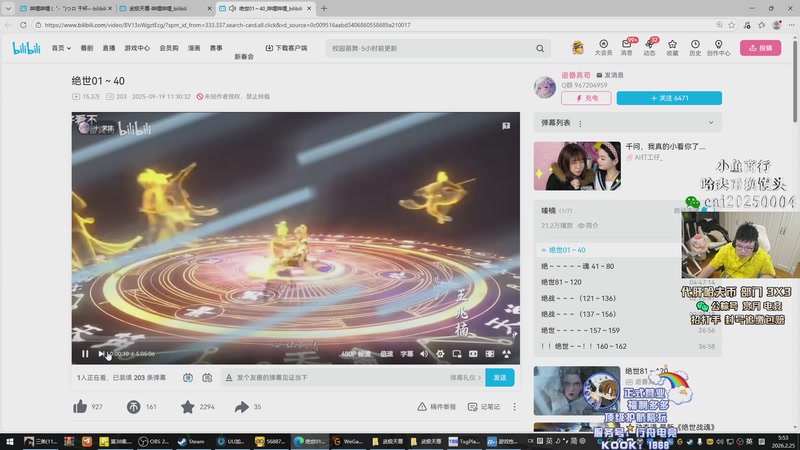The width and height of the screenshot is (800, 450).
Task: Click 下载客户端 download link
Action: click(x=286, y=48)
